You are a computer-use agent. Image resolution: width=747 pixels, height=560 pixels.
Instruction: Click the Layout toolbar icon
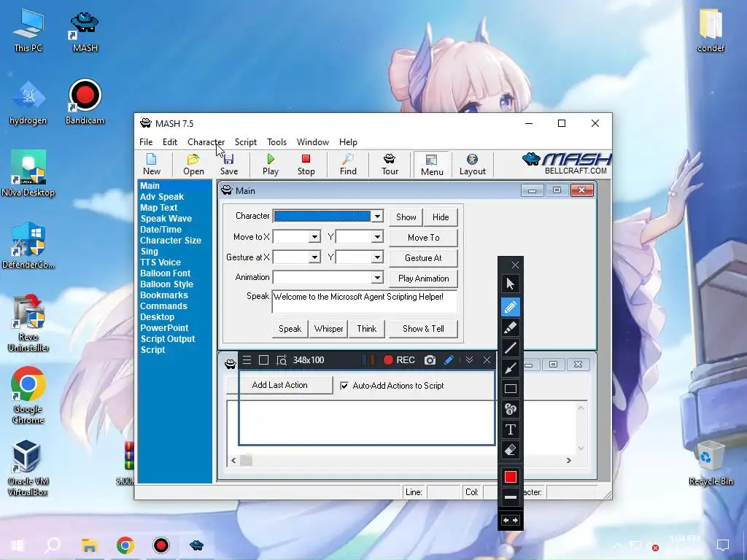472,165
